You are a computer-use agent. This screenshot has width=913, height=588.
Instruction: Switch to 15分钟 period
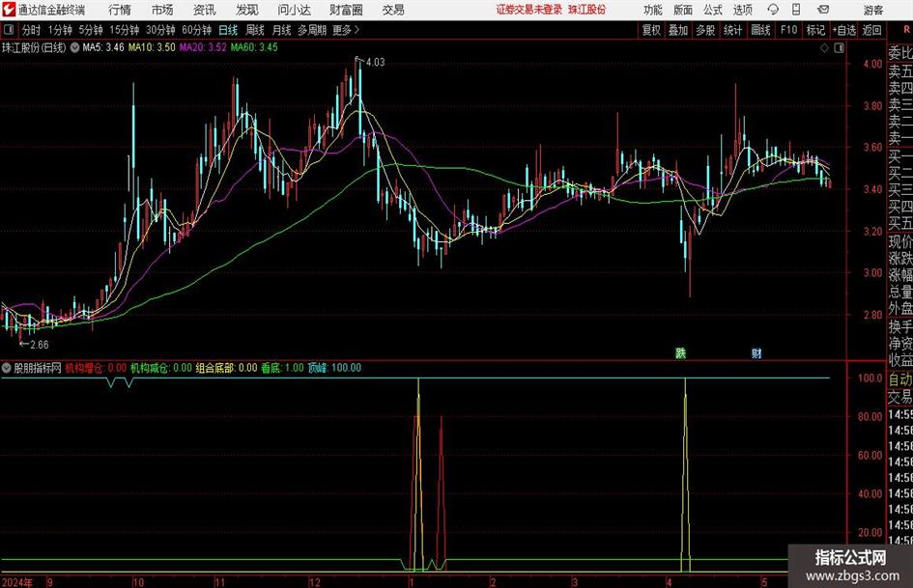(x=125, y=30)
